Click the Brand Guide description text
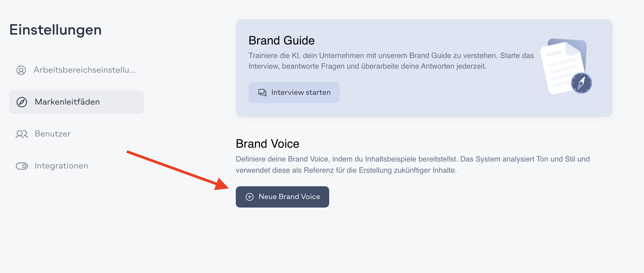Image resolution: width=644 pixels, height=273 pixels. tap(391, 61)
